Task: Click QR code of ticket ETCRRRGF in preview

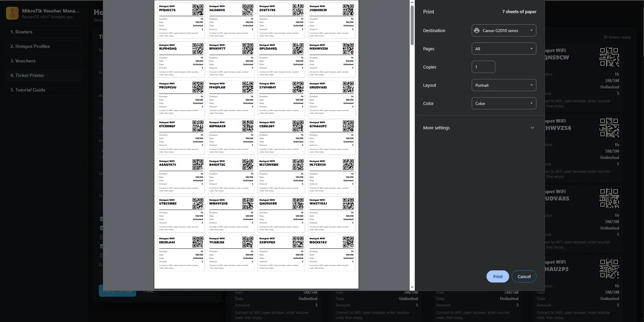Action: pos(198,126)
